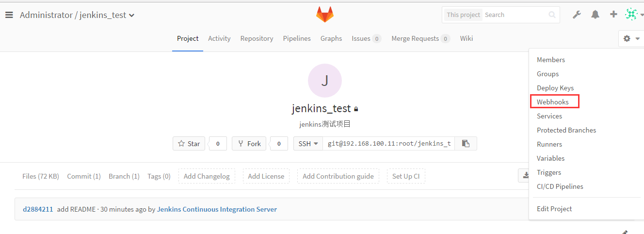This screenshot has width=644, height=234.
Task: Open the hamburger side menu
Action: point(9,15)
